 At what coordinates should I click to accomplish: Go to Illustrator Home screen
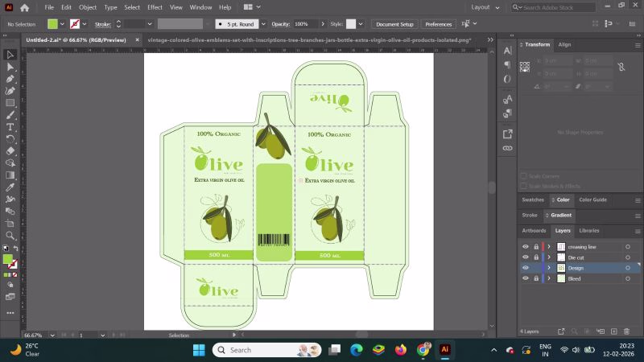coord(25,7)
